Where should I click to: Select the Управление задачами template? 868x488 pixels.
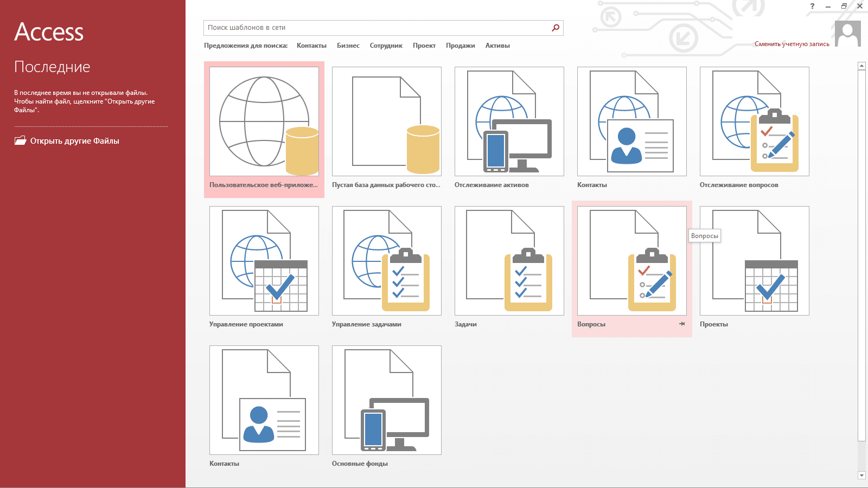[x=387, y=268]
